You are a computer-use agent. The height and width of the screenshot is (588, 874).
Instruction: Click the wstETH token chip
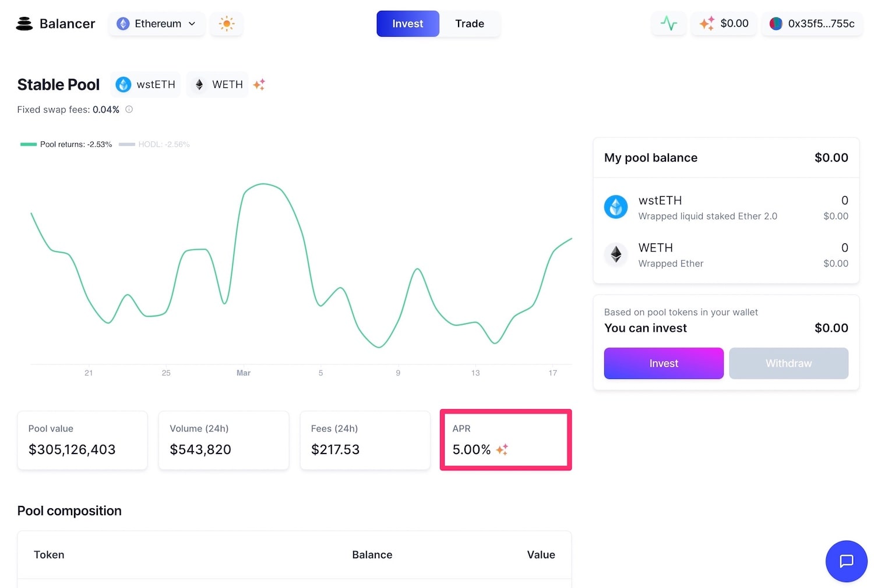coord(146,84)
